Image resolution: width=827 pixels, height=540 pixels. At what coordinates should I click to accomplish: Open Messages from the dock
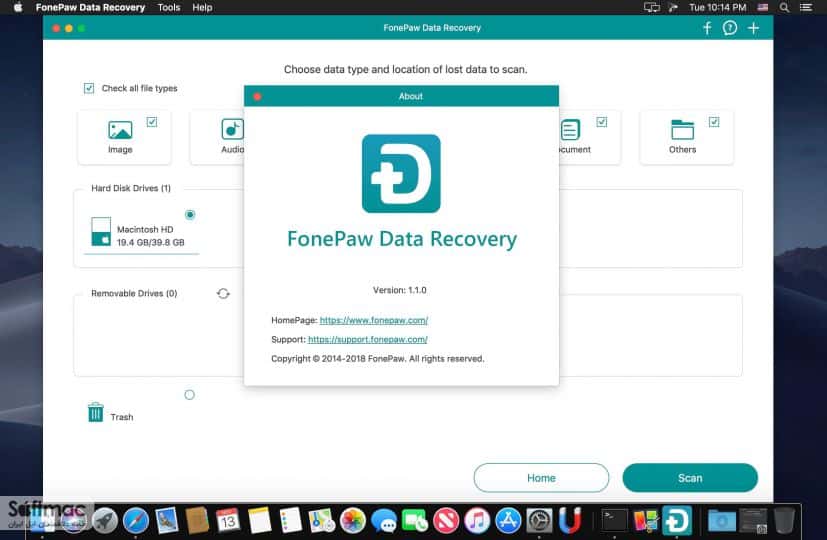pos(384,521)
